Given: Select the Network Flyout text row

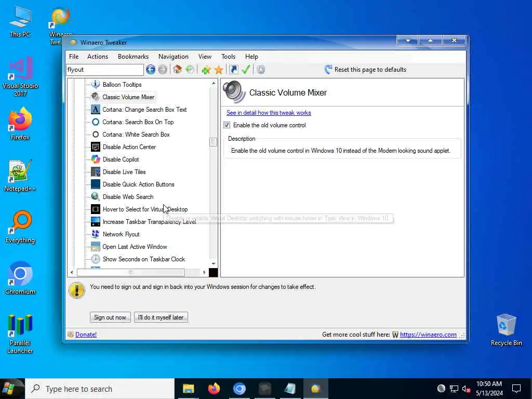Looking at the screenshot, I should pos(121,234).
